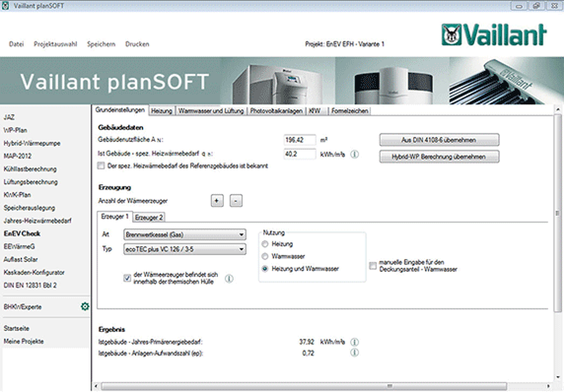Click 'Hybrid-WP Berechnung übernehmen' button

click(x=439, y=156)
